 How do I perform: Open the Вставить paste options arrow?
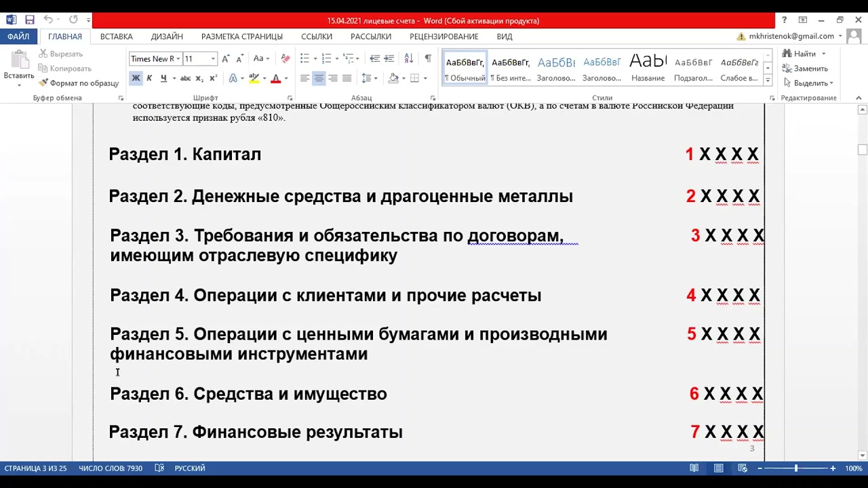click(x=18, y=85)
